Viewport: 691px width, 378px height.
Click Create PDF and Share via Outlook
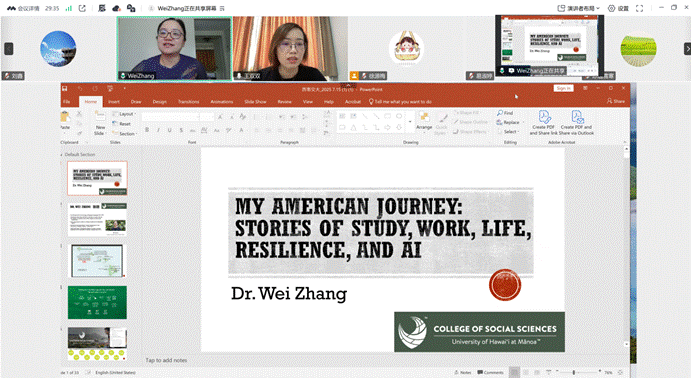576,122
